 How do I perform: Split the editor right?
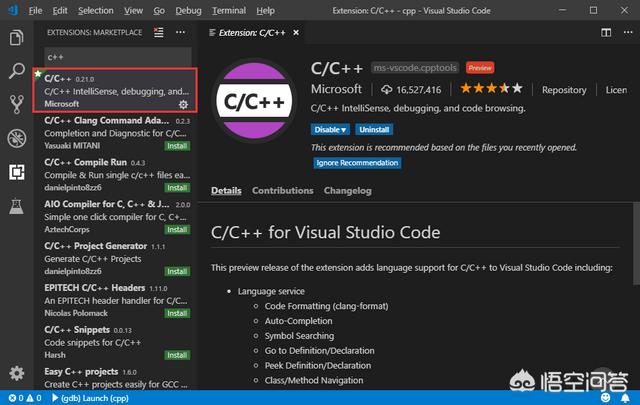[606, 32]
